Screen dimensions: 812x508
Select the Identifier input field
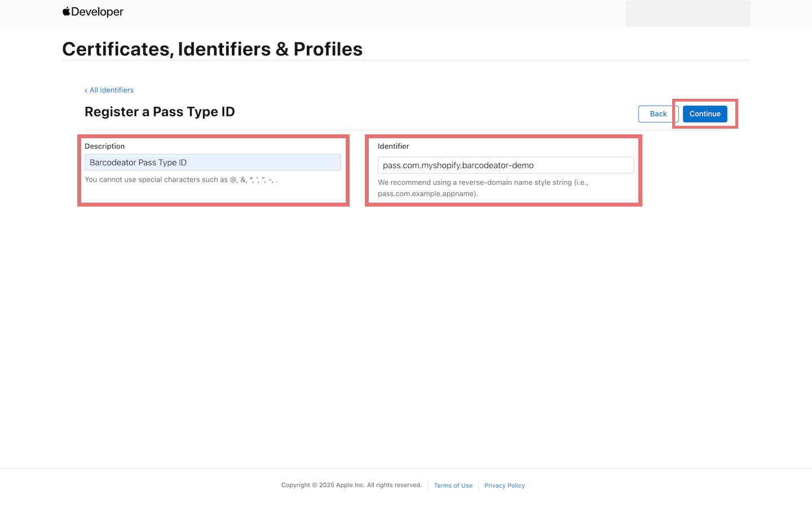click(x=506, y=165)
